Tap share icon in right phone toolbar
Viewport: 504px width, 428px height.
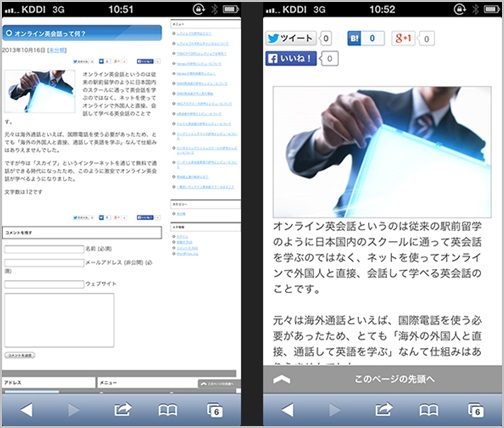pyautogui.click(x=384, y=409)
